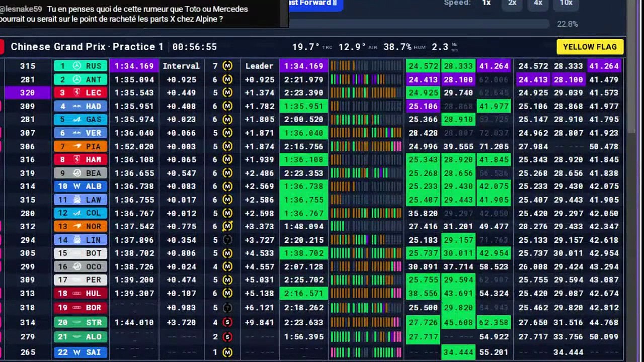Select the 13 NOR driver badge

coord(80,226)
